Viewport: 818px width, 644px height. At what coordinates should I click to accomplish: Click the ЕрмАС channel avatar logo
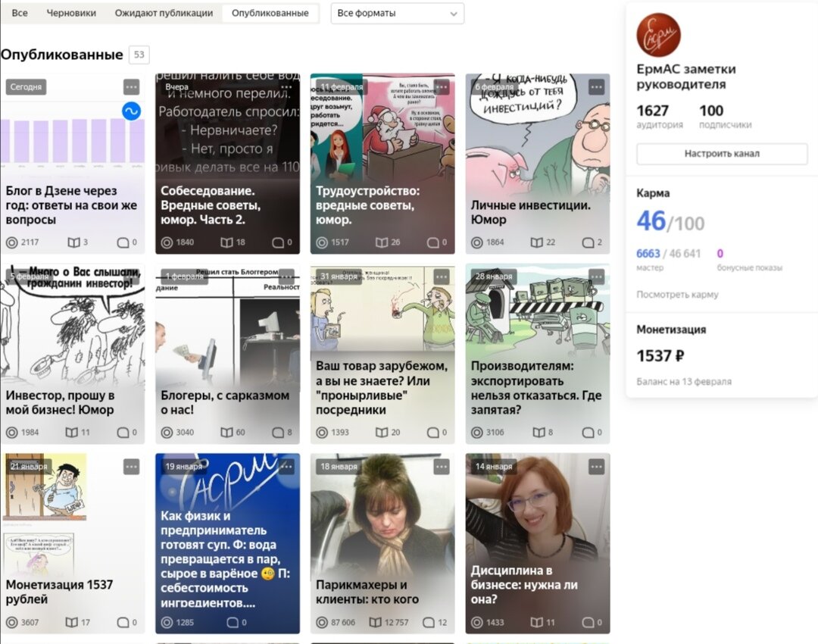click(x=658, y=35)
